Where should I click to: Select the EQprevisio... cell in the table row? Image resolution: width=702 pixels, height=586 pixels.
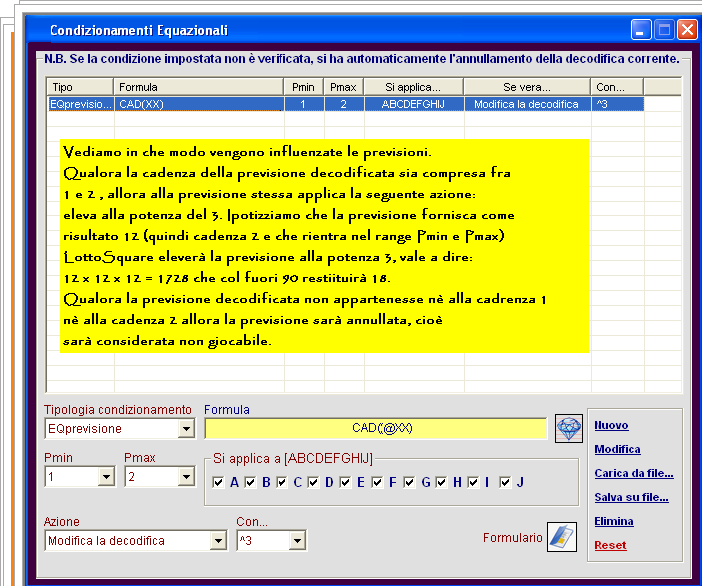pyautogui.click(x=81, y=104)
